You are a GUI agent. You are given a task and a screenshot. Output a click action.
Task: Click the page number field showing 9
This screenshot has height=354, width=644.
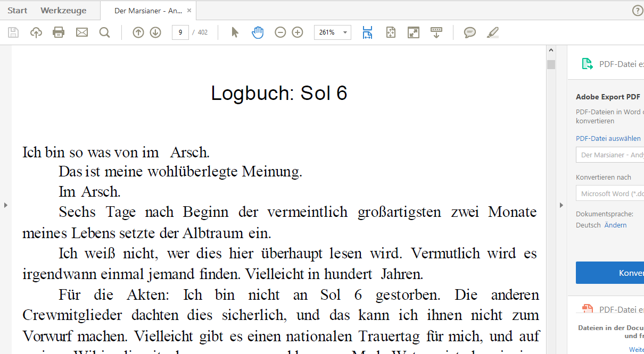(x=180, y=32)
